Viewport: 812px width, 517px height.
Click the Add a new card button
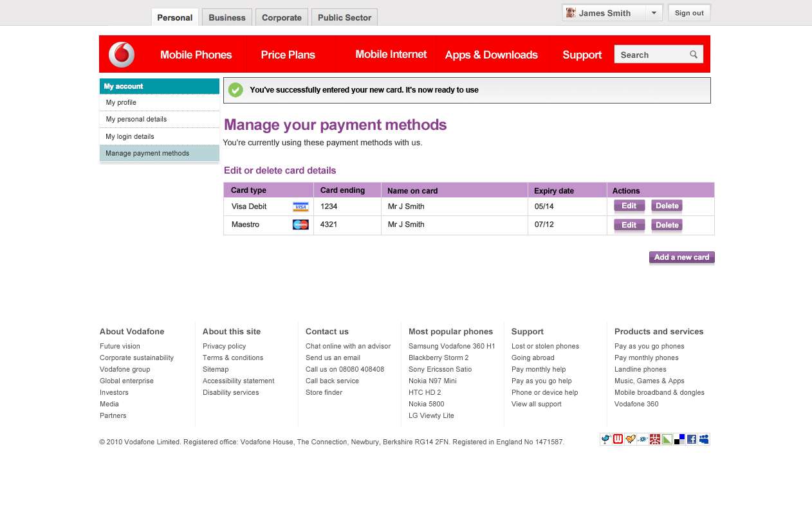[x=681, y=257]
